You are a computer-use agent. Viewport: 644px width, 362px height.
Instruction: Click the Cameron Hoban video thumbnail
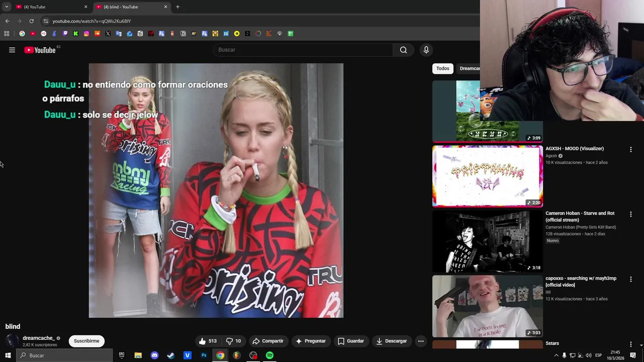(488, 241)
